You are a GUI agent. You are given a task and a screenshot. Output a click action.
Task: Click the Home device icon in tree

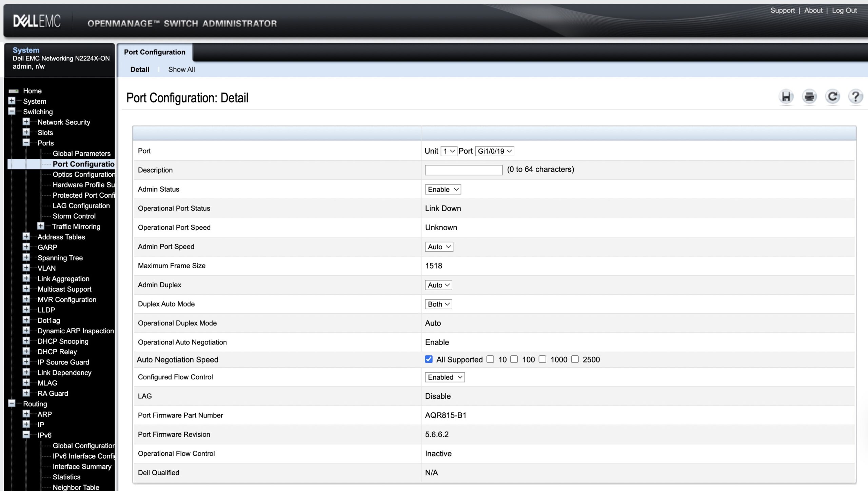tap(14, 91)
